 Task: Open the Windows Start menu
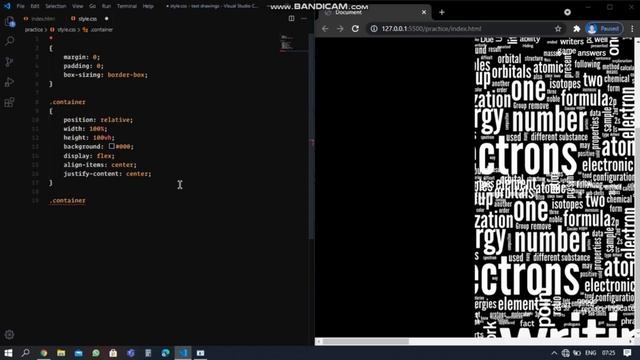(8, 353)
